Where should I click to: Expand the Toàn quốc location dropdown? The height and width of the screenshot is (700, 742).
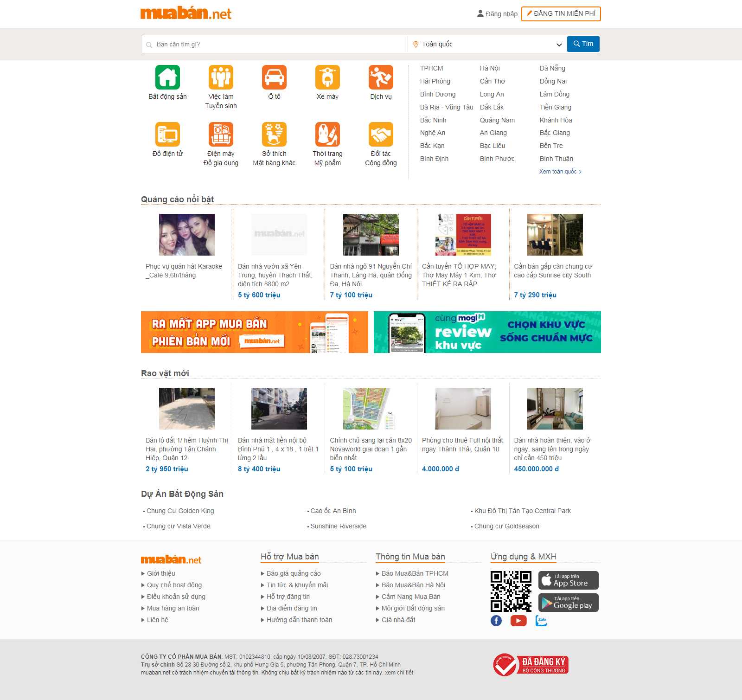[x=487, y=44]
